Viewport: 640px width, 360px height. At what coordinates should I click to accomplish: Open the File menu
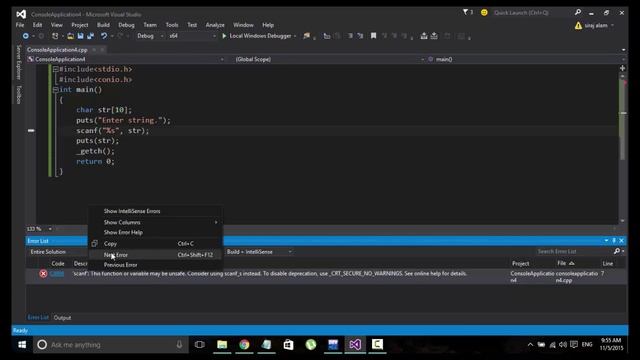click(20, 25)
